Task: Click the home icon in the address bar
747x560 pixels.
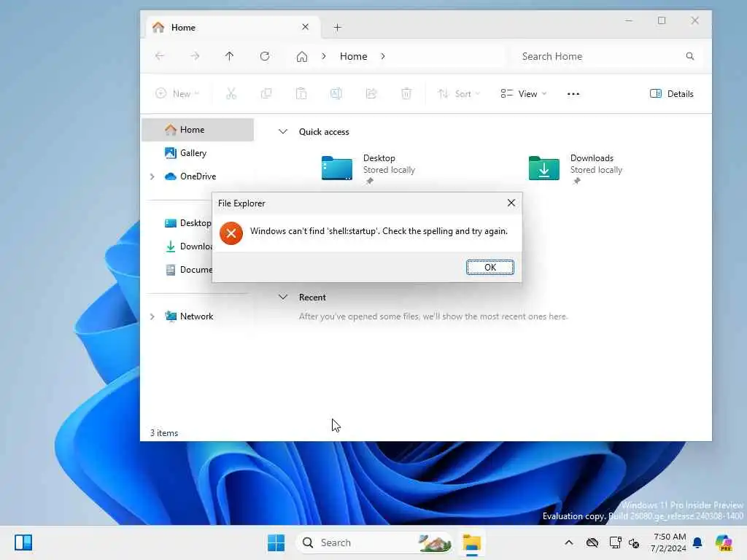Action: (x=301, y=57)
